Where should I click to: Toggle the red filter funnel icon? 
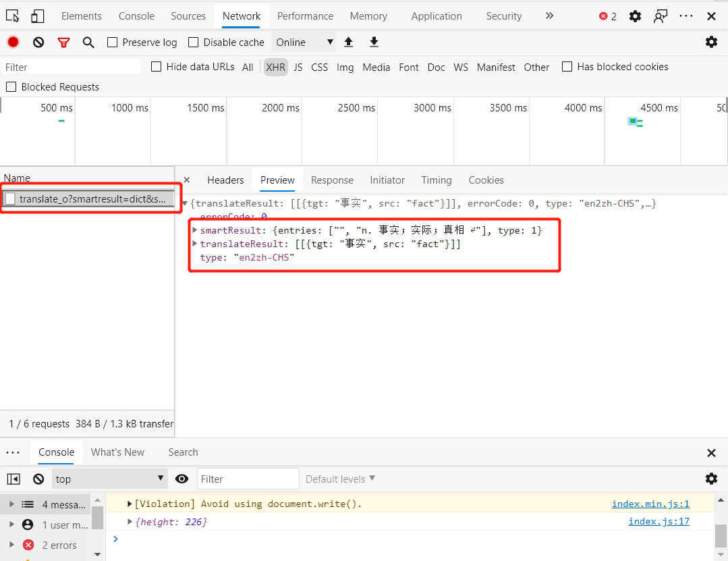point(63,43)
